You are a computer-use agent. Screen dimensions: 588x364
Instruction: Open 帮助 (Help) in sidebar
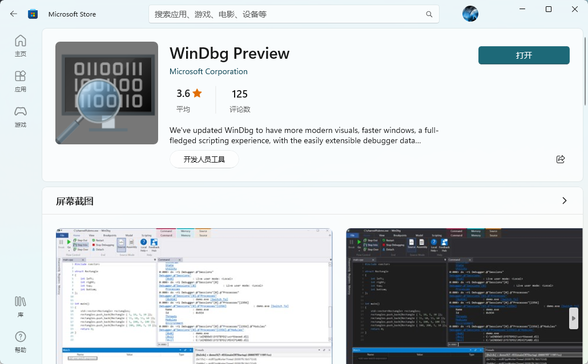pos(21,342)
